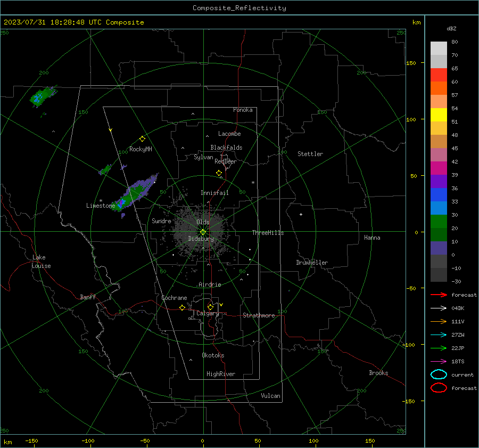Click the Hanna label on map
Image resolution: width=479 pixels, height=448 pixels.
[372, 238]
